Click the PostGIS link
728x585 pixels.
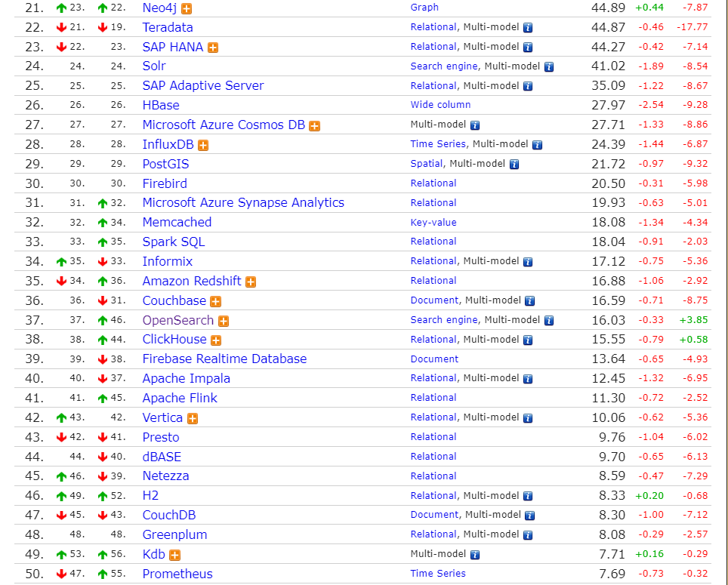(x=165, y=165)
